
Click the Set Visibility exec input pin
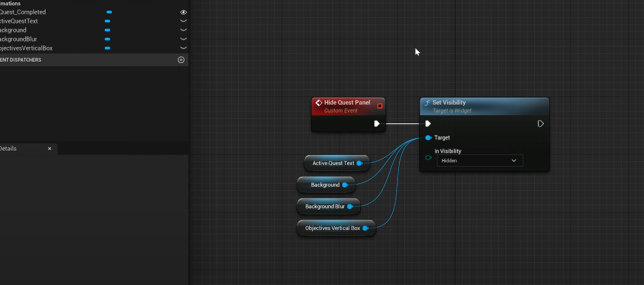[x=428, y=124]
